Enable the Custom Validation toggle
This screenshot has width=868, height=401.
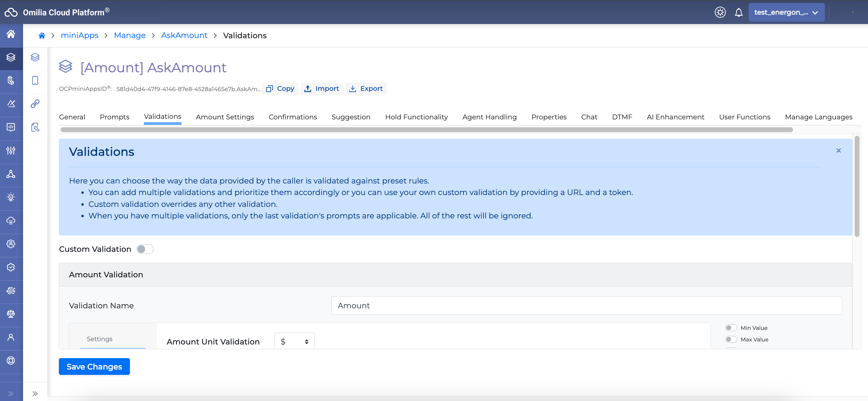pos(145,249)
